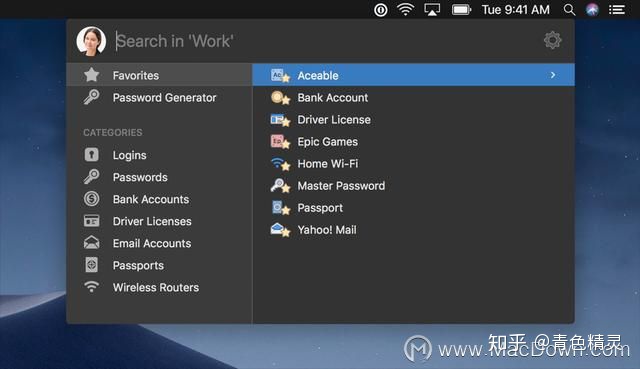The width and height of the screenshot is (640, 369).
Task: Click the Passwords key icon
Action: click(91, 177)
